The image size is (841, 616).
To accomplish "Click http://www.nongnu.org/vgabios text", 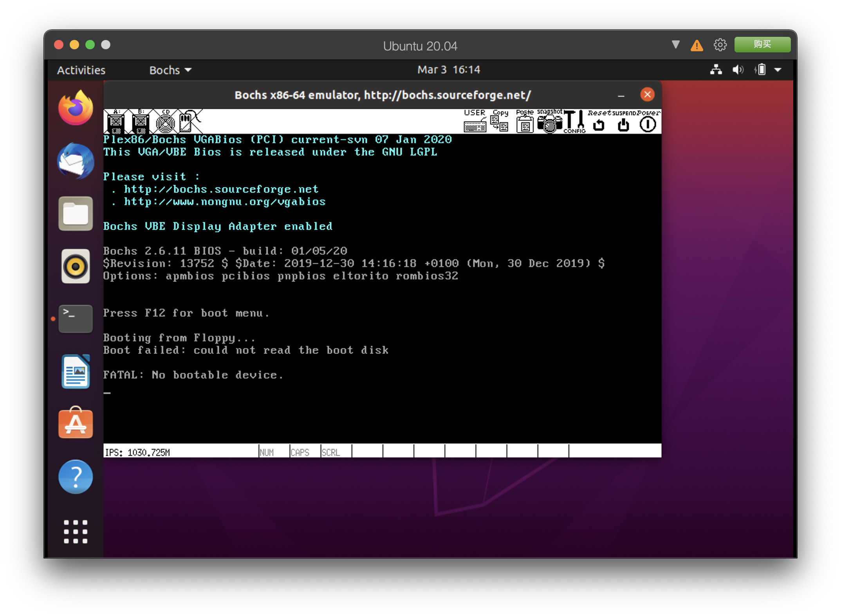I will click(225, 202).
